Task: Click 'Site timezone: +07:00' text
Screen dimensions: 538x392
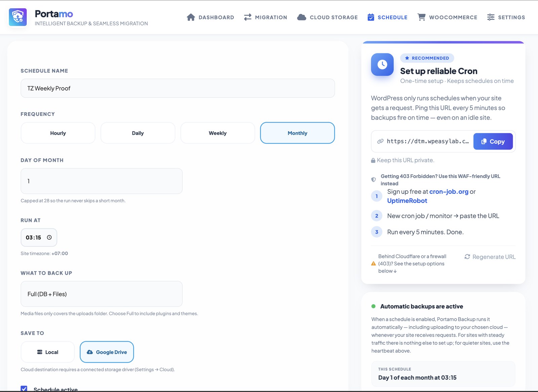Action: tap(44, 253)
